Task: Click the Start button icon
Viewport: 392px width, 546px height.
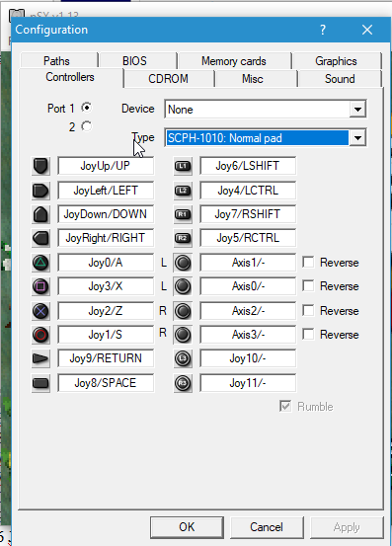Action: click(40, 358)
